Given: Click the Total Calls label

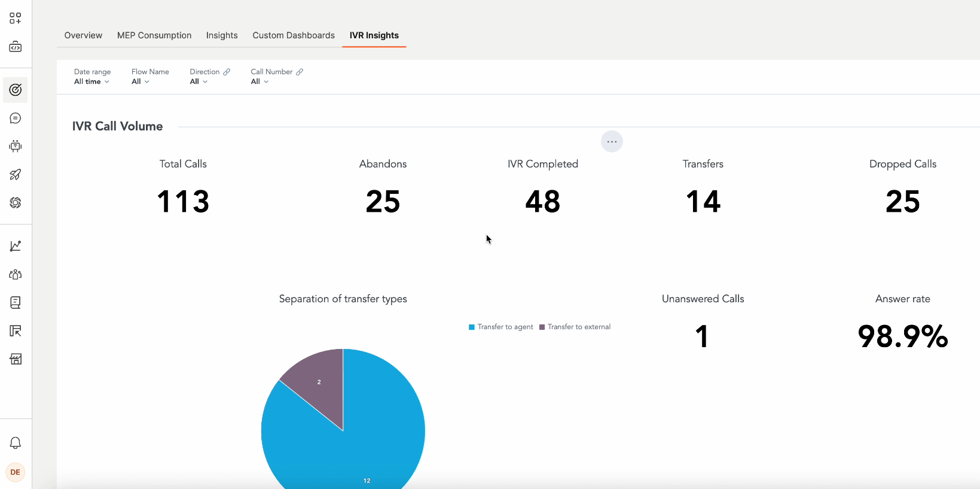Looking at the screenshot, I should [x=183, y=164].
